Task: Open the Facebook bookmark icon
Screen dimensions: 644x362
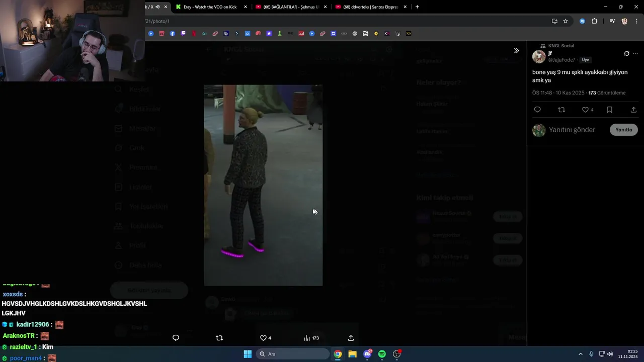Action: [x=173, y=34]
